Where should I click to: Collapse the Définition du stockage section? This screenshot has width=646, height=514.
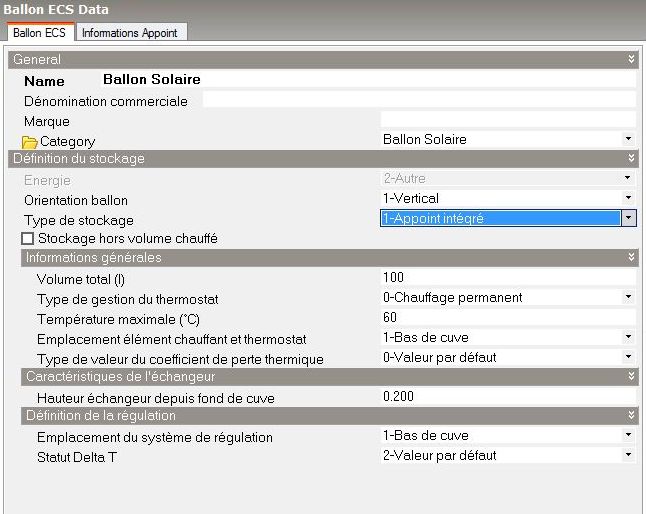point(631,158)
